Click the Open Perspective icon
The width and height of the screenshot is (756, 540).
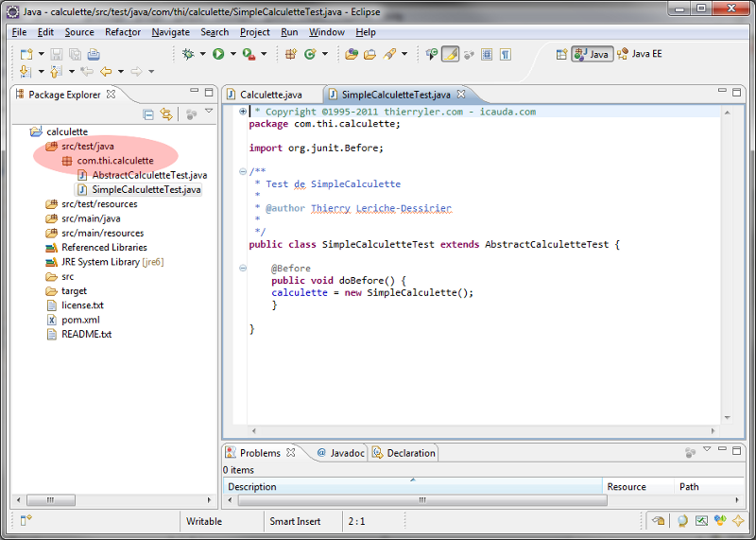pyautogui.click(x=561, y=54)
